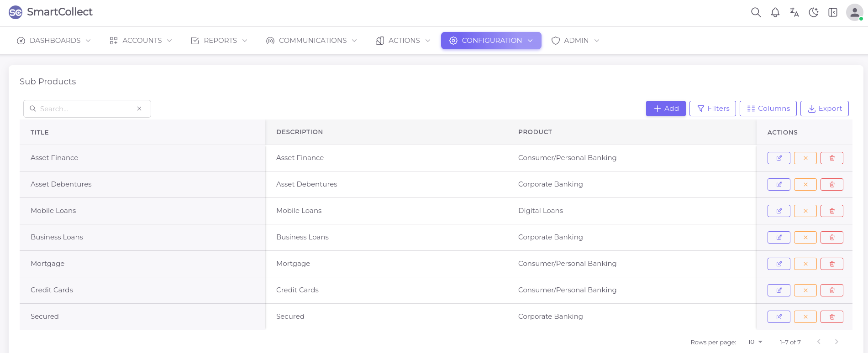Expand the Rows per page dropdown
This screenshot has width=868, height=353.
[x=755, y=342]
